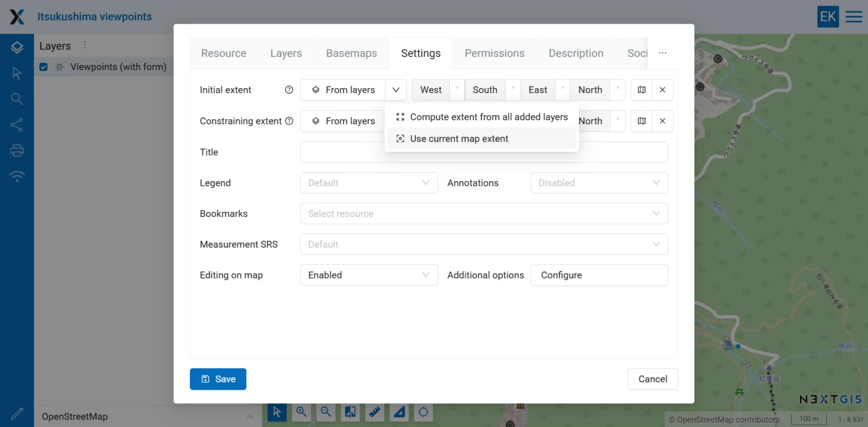Click the map icon in Constraining extent row
Viewport: 868px width, 427px height.
(641, 121)
